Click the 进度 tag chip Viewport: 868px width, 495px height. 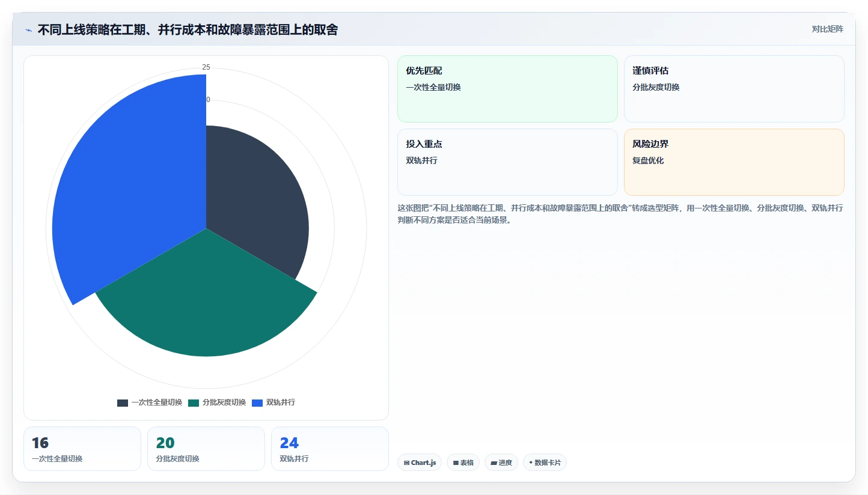501,463
